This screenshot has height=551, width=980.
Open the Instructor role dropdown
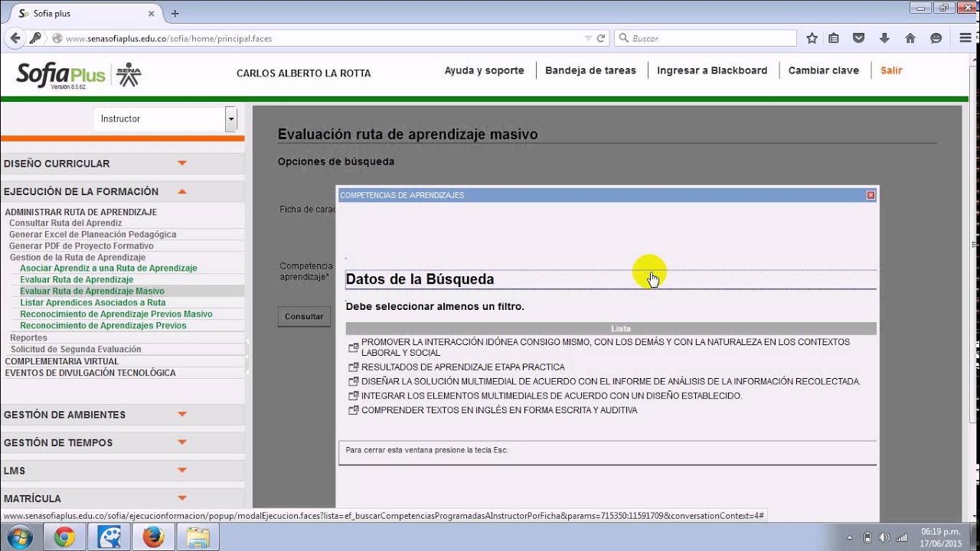(230, 119)
